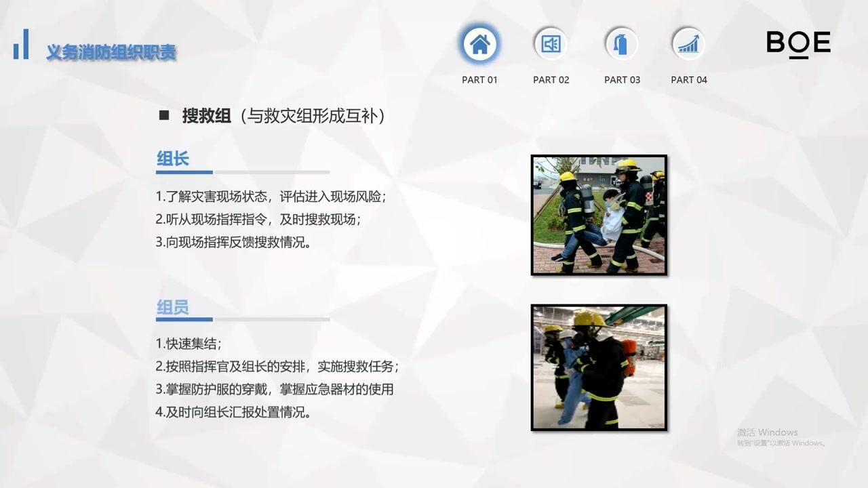The height and width of the screenshot is (488, 868).
Task: Open the PART 03 section
Action: pos(622,79)
